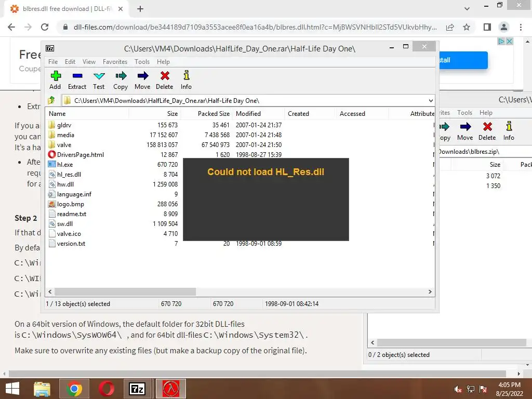Reload the Chrome page
Viewport: 532px width, 399px height.
click(x=45, y=27)
